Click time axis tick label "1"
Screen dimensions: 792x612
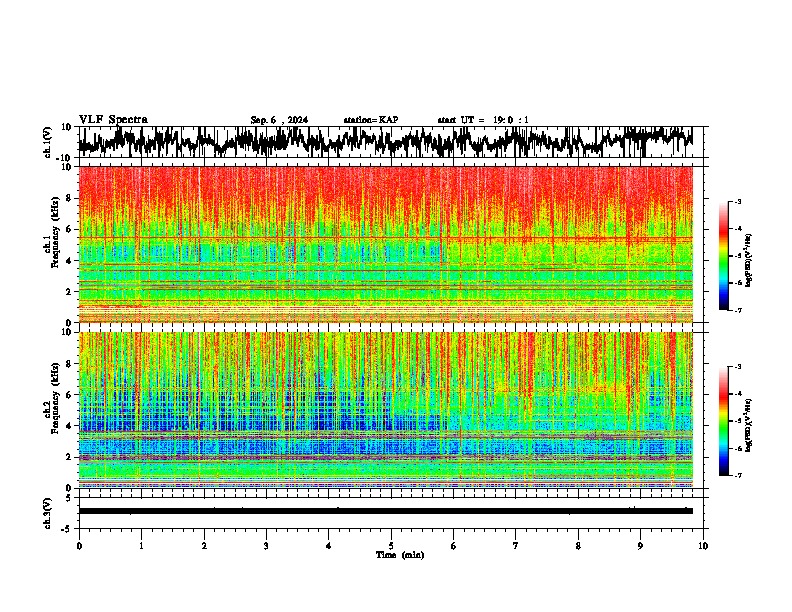pos(141,546)
